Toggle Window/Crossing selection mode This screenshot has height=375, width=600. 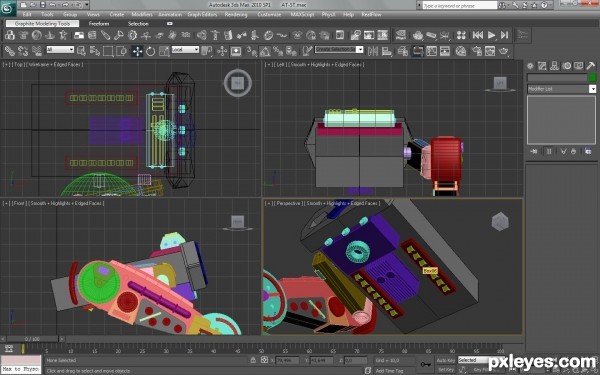pyautogui.click(x=121, y=51)
